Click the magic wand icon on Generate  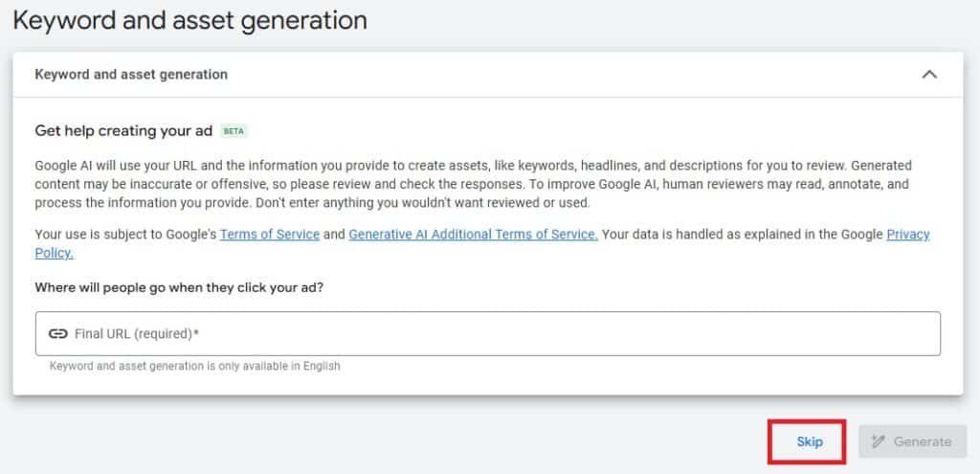coord(879,441)
